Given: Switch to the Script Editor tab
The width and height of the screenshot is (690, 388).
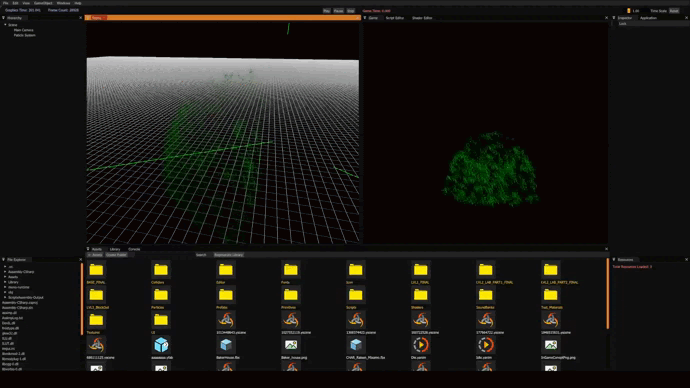Looking at the screenshot, I should click(x=395, y=18).
